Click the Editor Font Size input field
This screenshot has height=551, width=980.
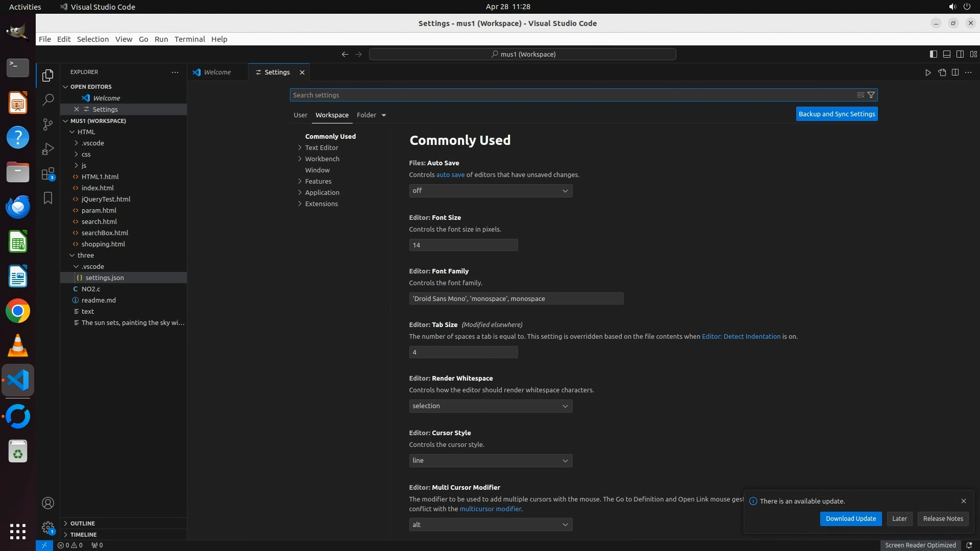463,245
